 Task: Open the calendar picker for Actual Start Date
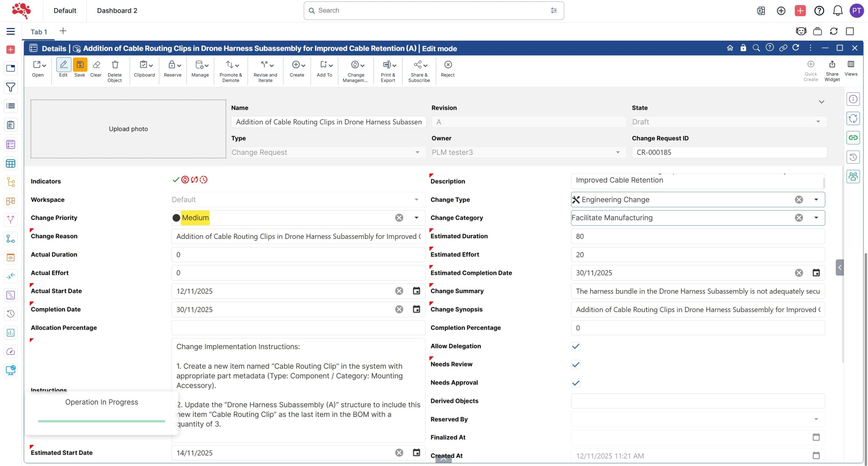416,291
